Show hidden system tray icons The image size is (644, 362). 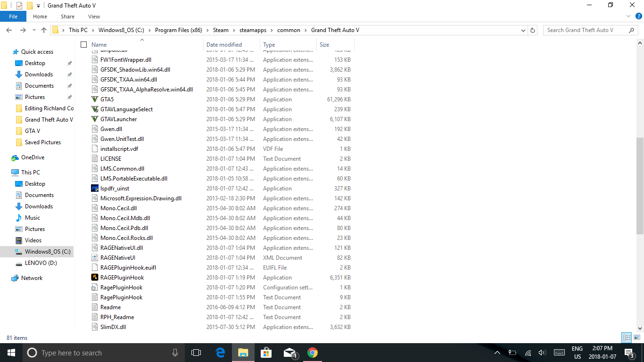497,353
